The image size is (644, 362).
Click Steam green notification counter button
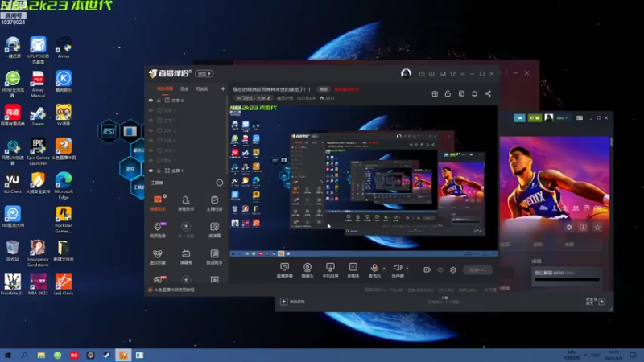point(535,117)
